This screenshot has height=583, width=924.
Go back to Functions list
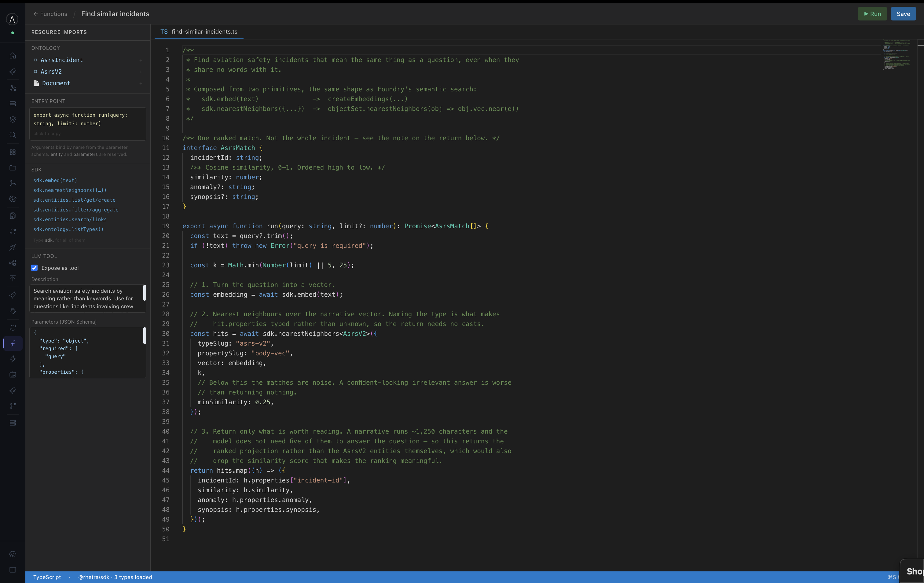[50, 14]
